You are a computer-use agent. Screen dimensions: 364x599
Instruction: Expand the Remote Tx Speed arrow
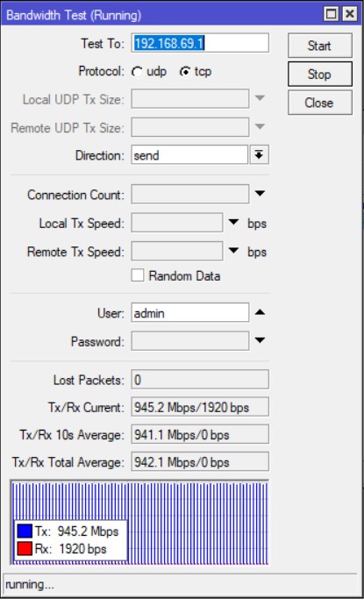click(x=233, y=251)
